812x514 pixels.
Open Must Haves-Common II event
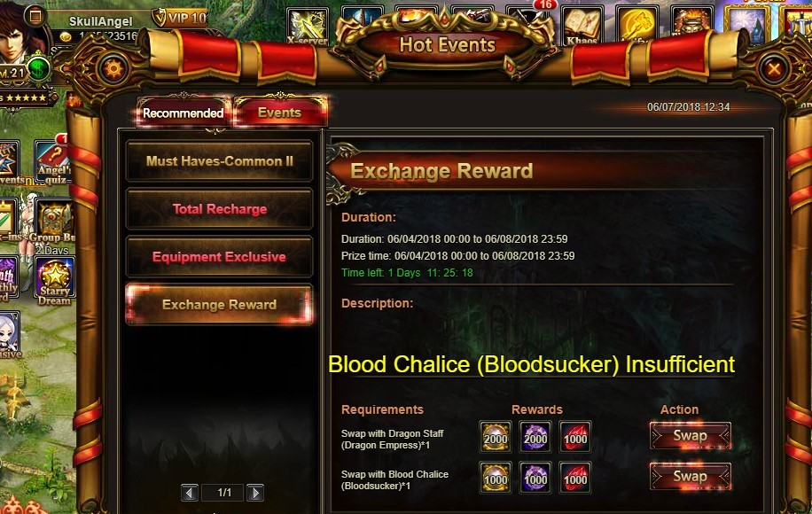click(x=219, y=161)
